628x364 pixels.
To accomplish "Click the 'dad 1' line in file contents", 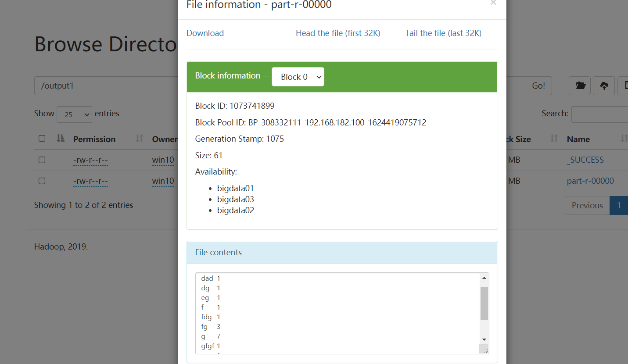I will point(211,278).
